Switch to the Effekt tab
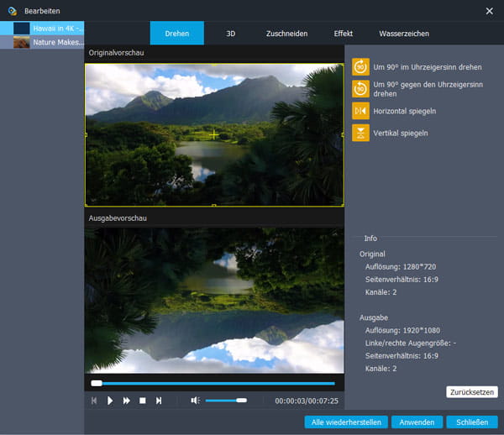The image size is (504, 435). (x=344, y=34)
